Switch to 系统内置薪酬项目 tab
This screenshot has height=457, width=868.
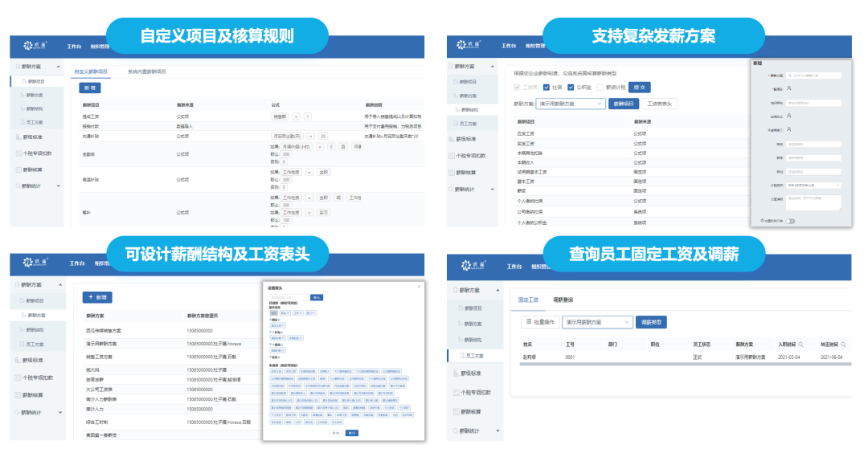click(147, 71)
